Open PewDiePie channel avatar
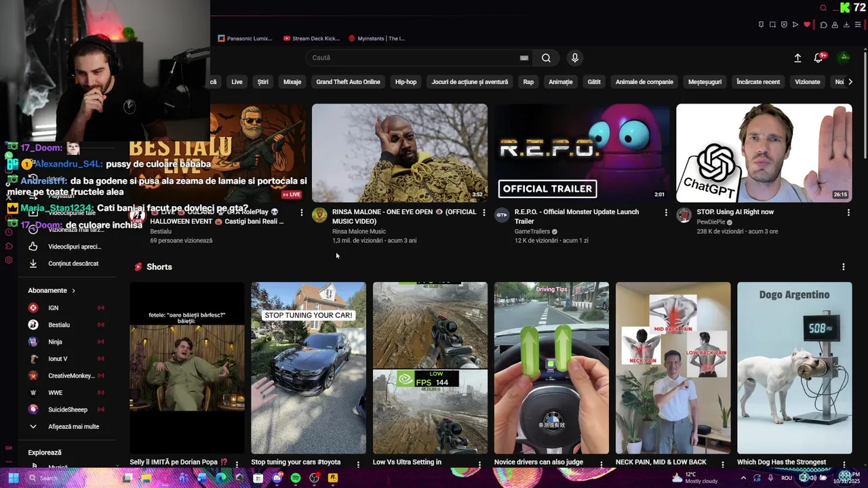The width and height of the screenshot is (868, 488). 684,216
